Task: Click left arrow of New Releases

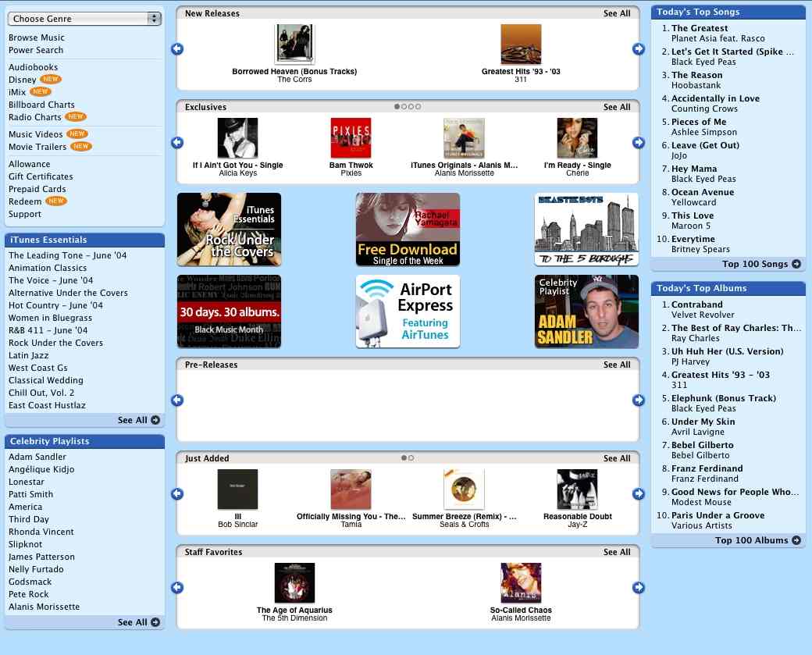Action: (177, 48)
